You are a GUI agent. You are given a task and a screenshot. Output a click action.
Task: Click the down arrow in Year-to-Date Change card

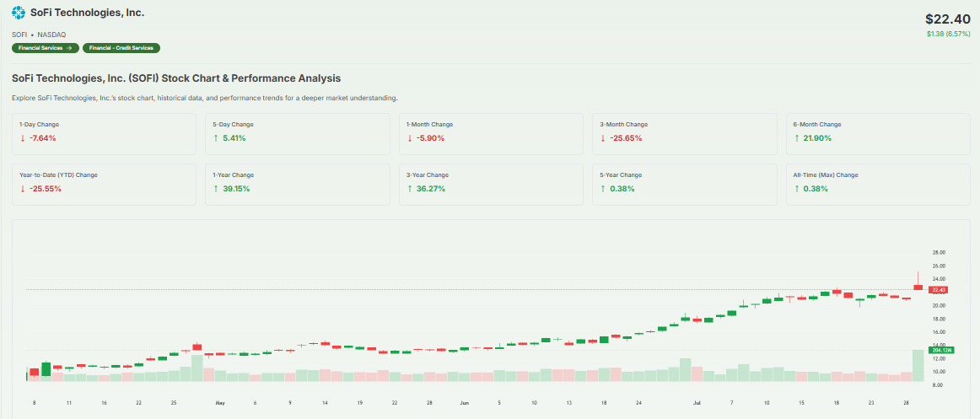pyautogui.click(x=23, y=189)
